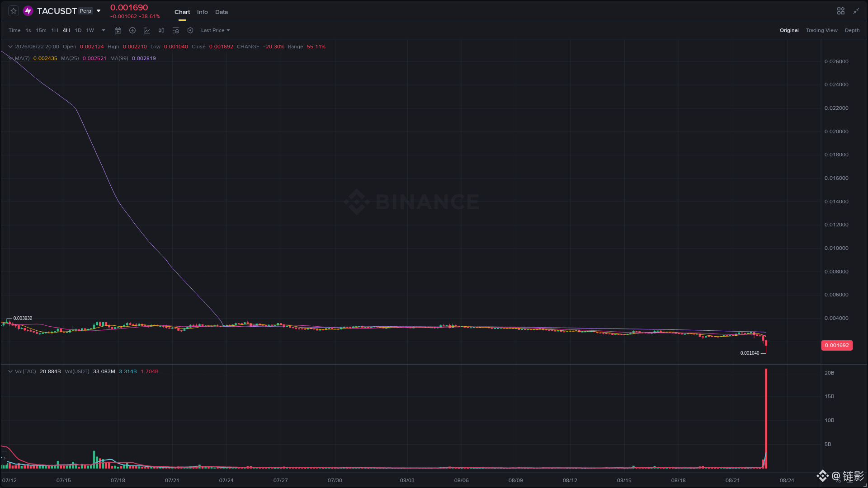
Task: Click the 07/24 date axis label
Action: 226,480
